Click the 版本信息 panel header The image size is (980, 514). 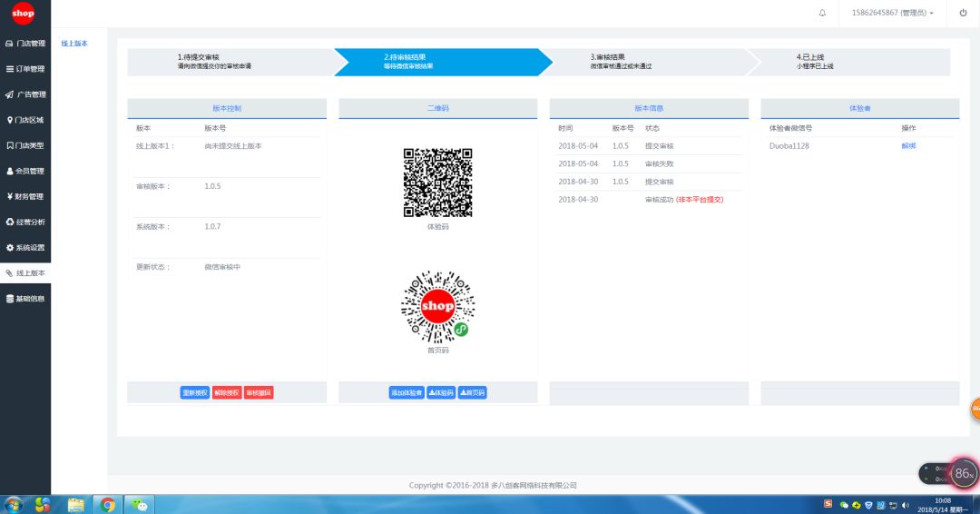[649, 108]
